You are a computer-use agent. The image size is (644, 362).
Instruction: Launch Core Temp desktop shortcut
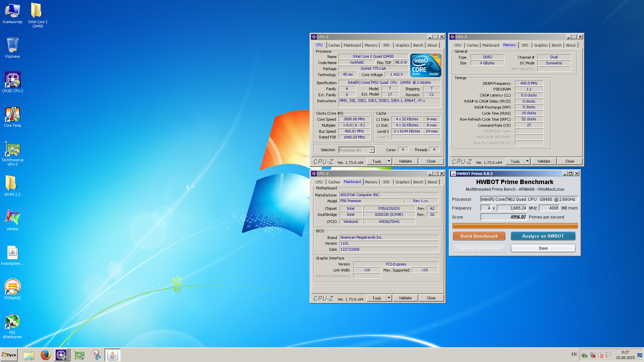[12, 117]
